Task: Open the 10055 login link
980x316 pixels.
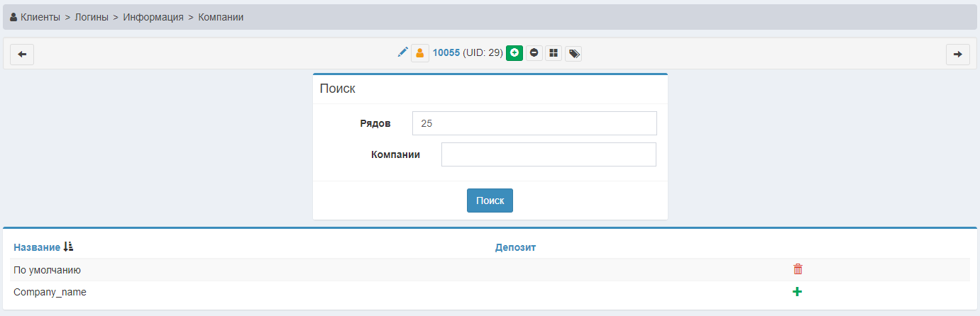Action: point(446,52)
